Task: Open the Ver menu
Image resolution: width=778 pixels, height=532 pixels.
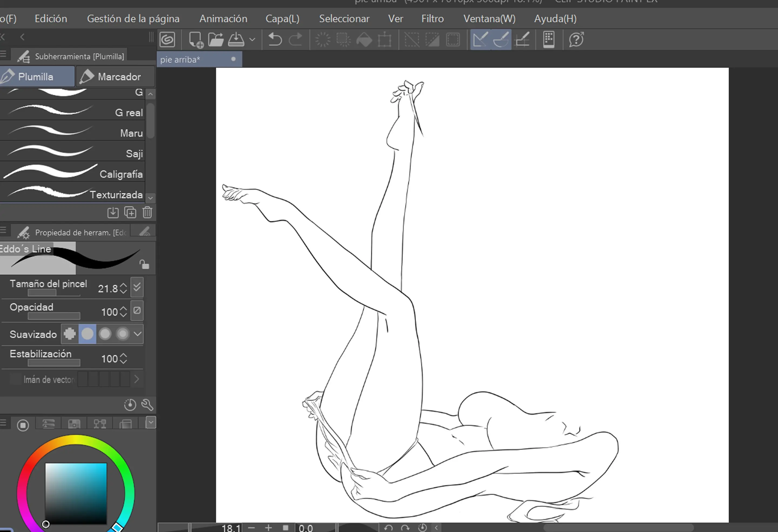Action: click(x=395, y=18)
